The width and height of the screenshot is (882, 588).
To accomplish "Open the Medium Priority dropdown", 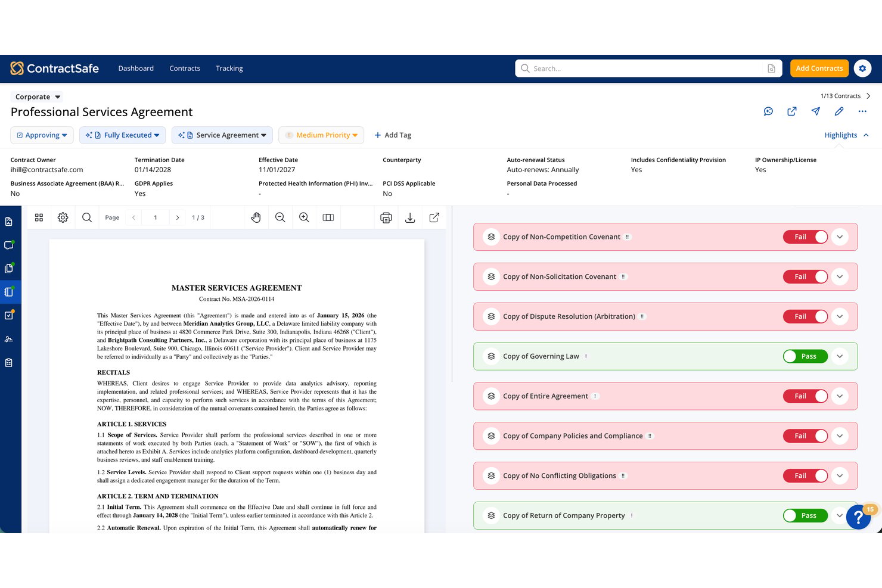I will (x=321, y=135).
